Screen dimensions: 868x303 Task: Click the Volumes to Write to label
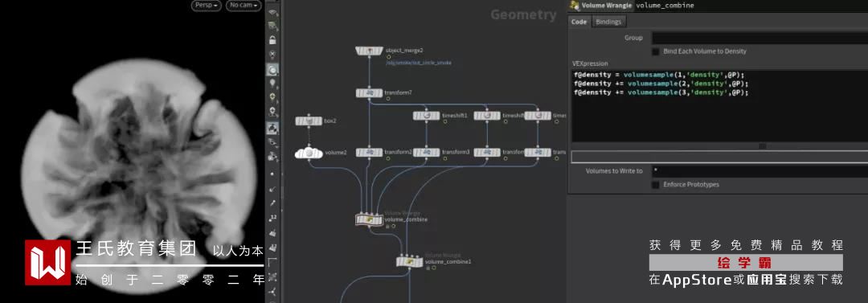(615, 171)
